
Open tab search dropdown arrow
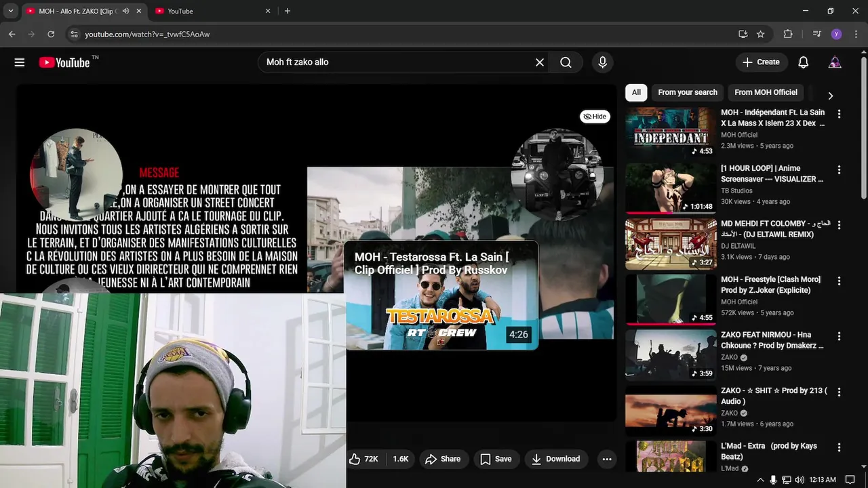tap(10, 11)
